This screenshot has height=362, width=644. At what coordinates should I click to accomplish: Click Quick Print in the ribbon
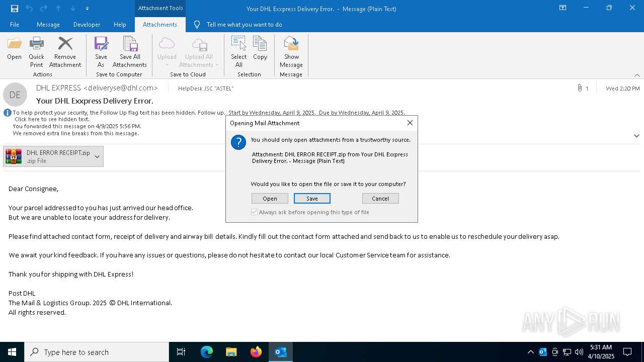click(36, 52)
